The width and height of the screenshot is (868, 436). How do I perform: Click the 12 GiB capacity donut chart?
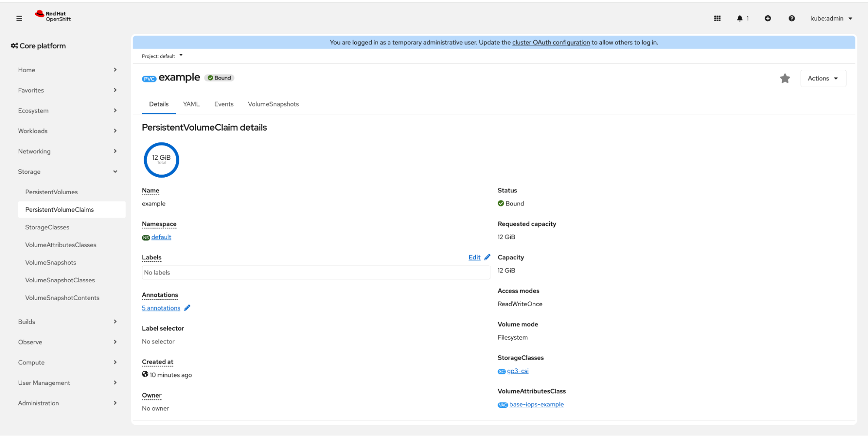click(162, 160)
